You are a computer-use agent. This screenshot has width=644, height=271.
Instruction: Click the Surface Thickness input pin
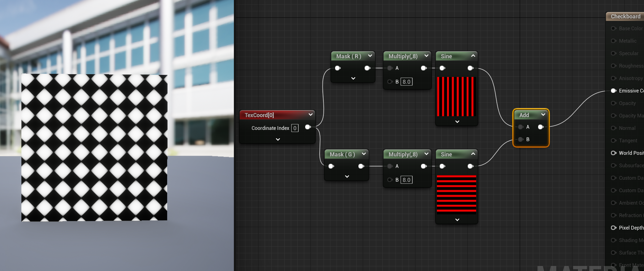(614, 253)
